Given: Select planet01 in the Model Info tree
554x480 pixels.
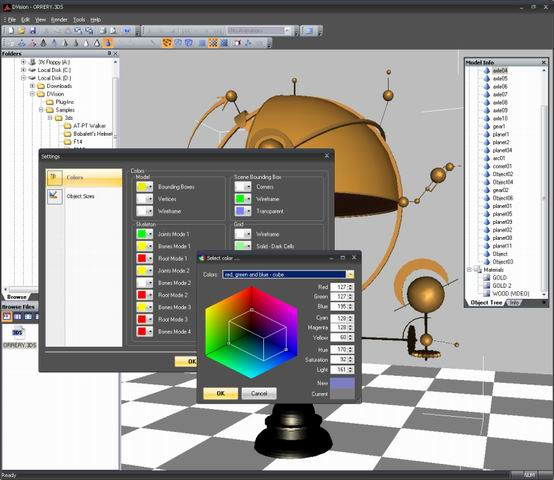Looking at the screenshot, I should [x=502, y=206].
